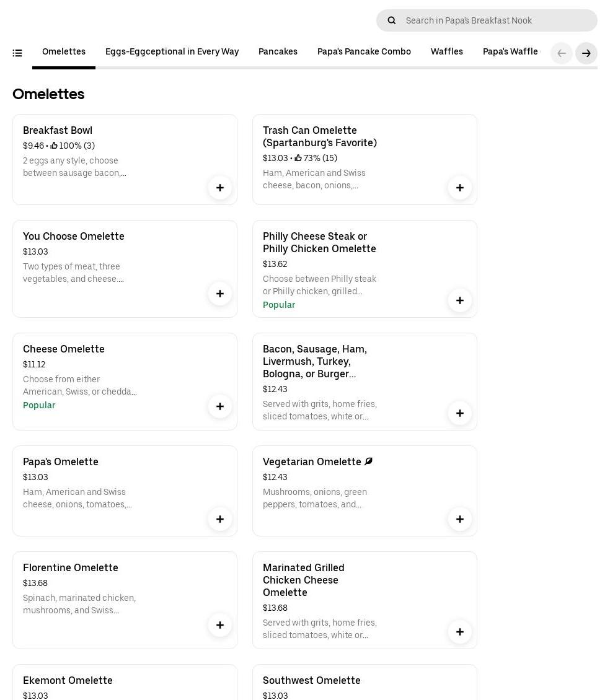610x700 pixels.
Task: Add Breakfast Bowl to cart
Action: pyautogui.click(x=220, y=188)
